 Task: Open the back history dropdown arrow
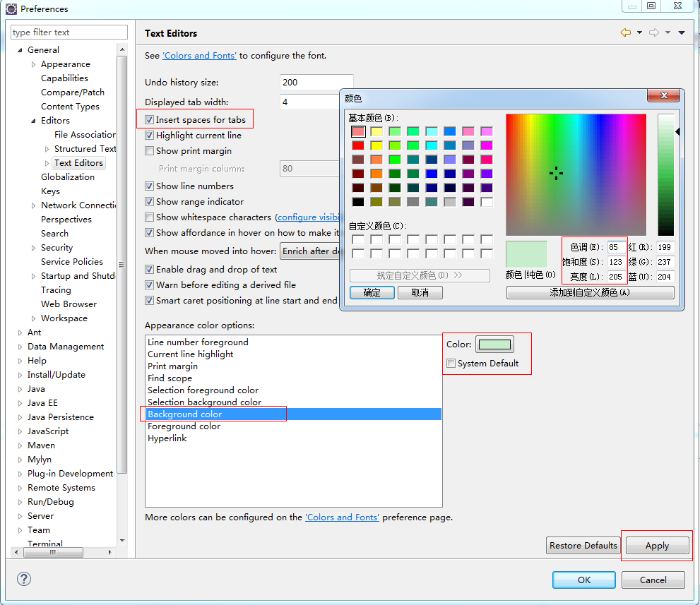point(639,32)
